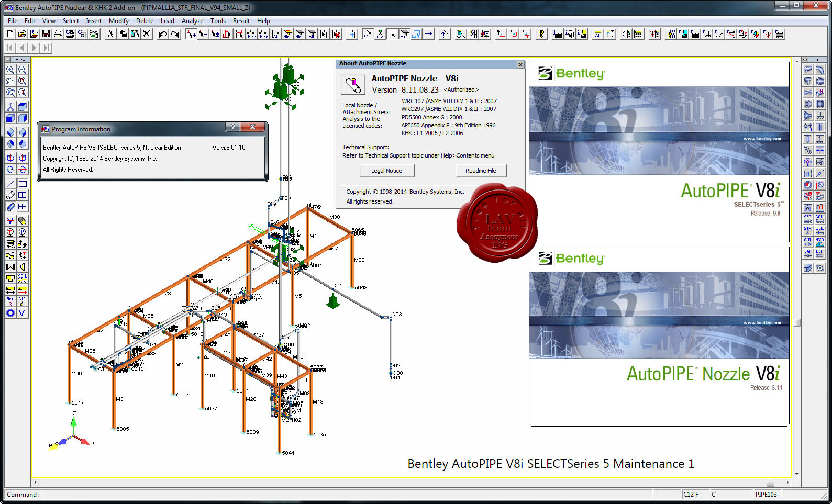Select the Pan hand tool in View panel
The image size is (832, 504).
tap(10, 81)
